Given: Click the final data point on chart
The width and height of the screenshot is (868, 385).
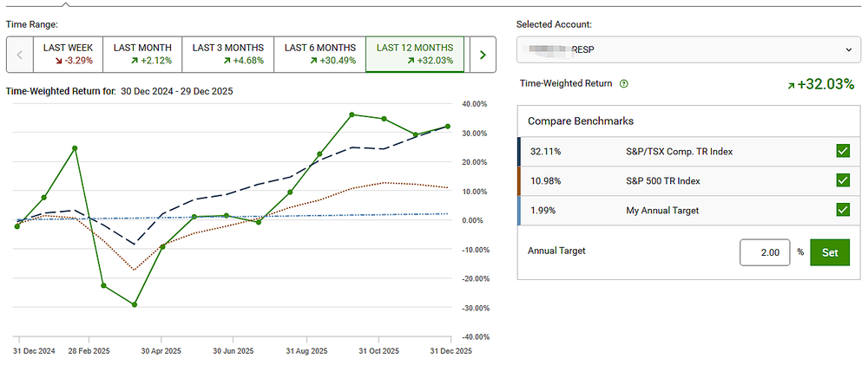Looking at the screenshot, I should point(448,127).
